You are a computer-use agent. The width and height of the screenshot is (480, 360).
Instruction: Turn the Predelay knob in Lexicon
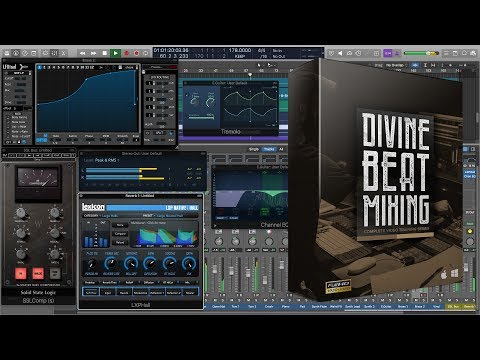tap(91, 264)
